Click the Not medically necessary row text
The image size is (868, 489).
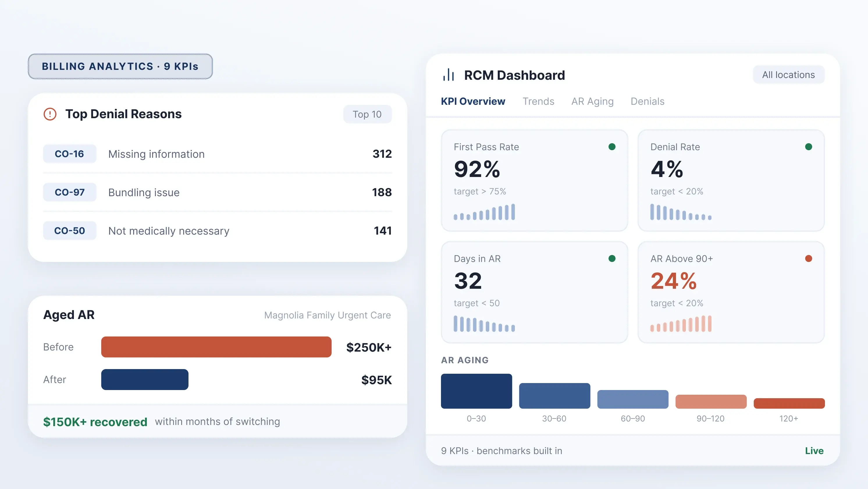tap(169, 231)
